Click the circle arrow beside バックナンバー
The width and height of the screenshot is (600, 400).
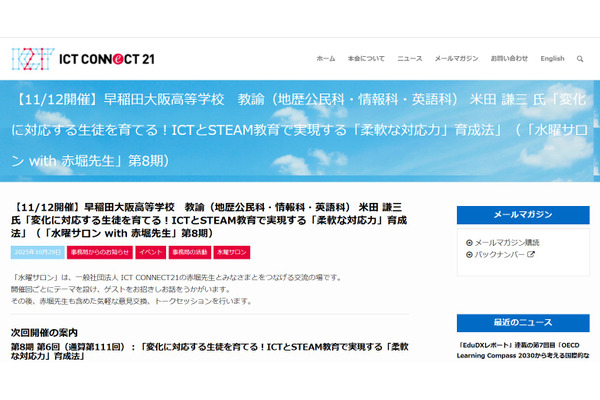[x=469, y=255]
